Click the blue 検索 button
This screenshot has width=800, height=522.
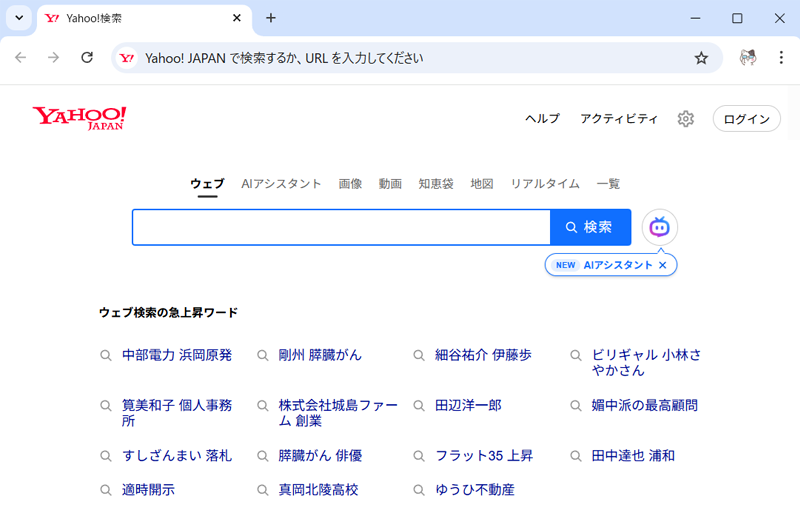(590, 227)
